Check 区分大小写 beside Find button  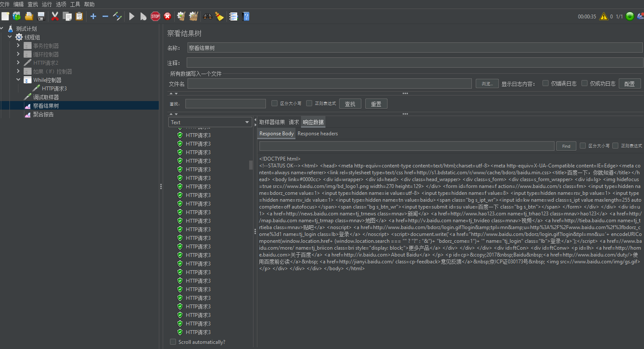click(x=583, y=146)
